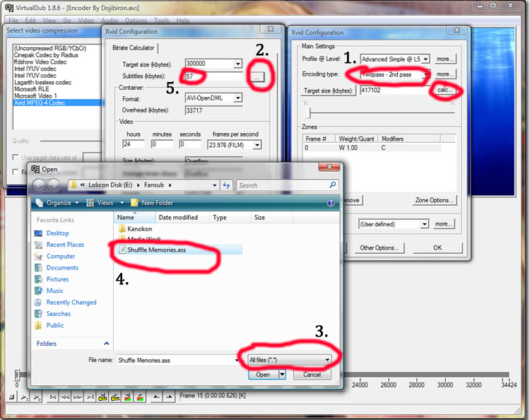Click the timeline position slider handle
530x420 pixels.
tap(17, 374)
